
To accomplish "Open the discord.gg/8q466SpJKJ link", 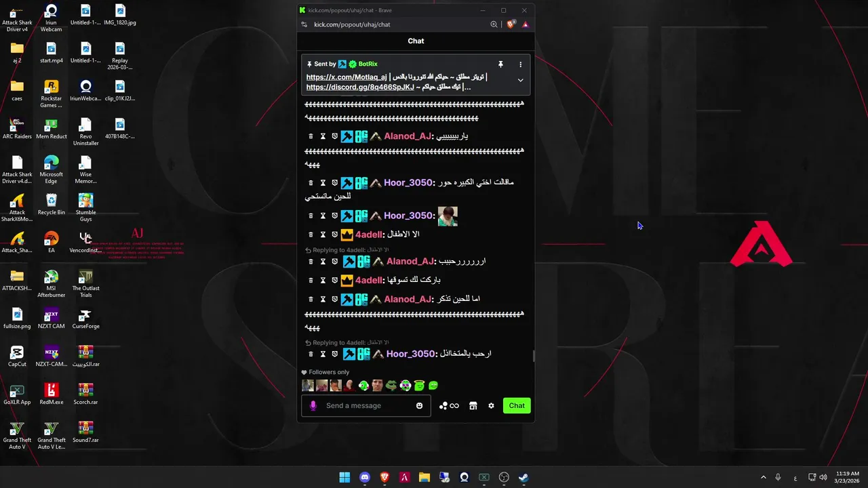I will (x=360, y=87).
